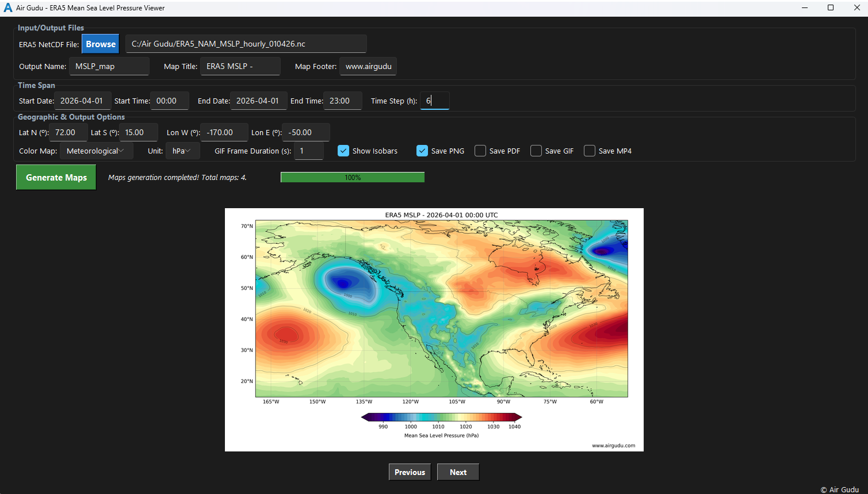Viewport: 868px width, 494px height.
Task: Enable the Save PDF checkbox
Action: click(x=480, y=151)
